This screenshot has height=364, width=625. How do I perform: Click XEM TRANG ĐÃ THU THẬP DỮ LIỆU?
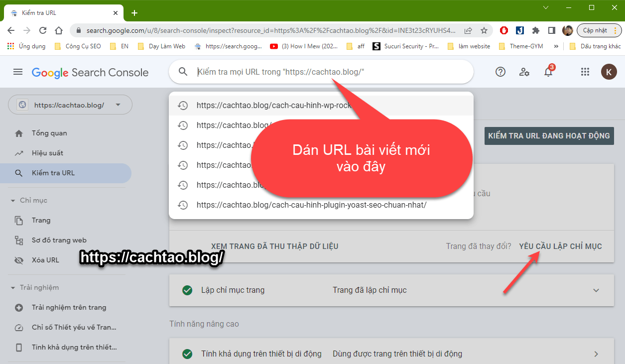click(x=275, y=246)
